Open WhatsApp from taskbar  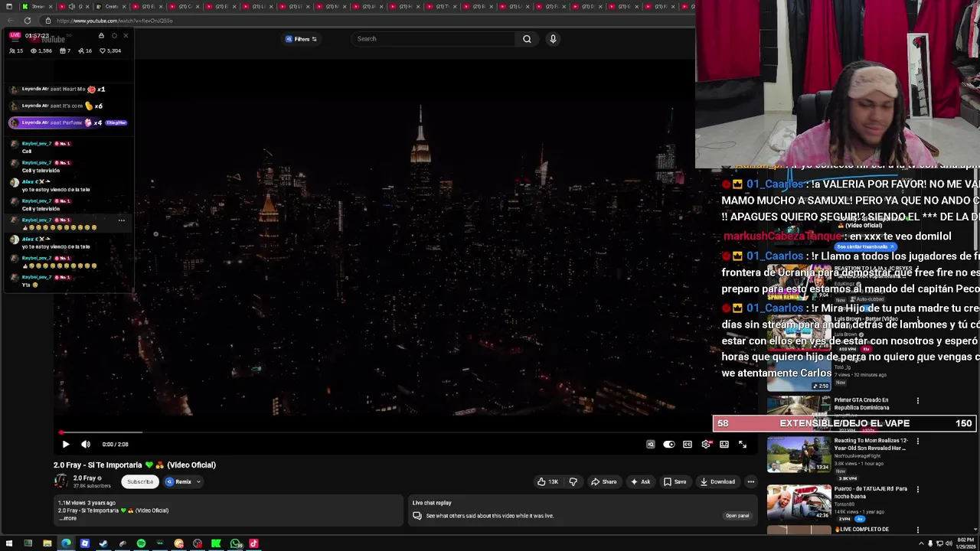pyautogui.click(x=235, y=544)
